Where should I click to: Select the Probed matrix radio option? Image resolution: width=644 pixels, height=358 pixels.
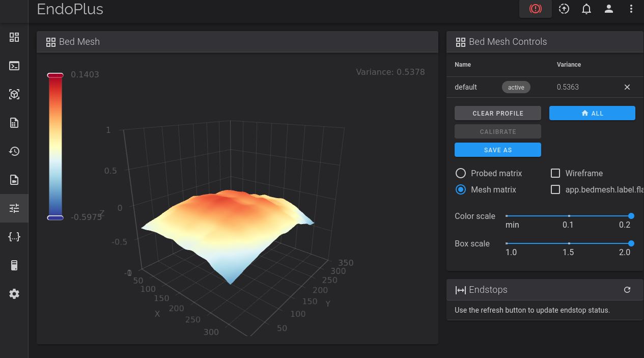click(x=461, y=173)
